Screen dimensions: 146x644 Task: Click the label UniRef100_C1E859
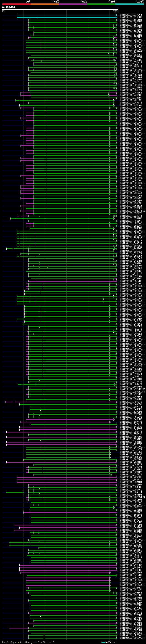click(131, 58)
